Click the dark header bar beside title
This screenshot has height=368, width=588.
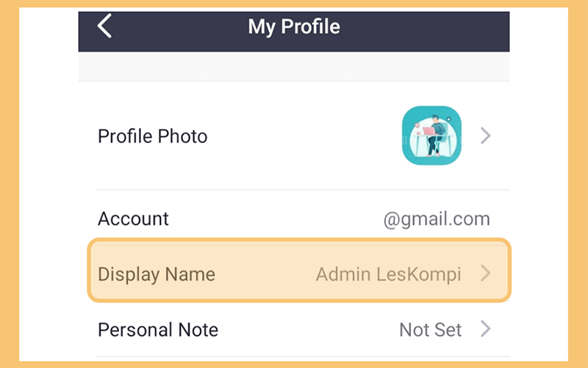[424, 32]
